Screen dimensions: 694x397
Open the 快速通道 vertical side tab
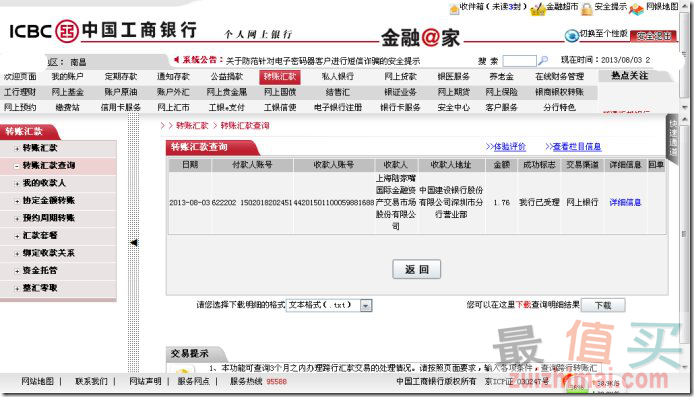[x=673, y=138]
